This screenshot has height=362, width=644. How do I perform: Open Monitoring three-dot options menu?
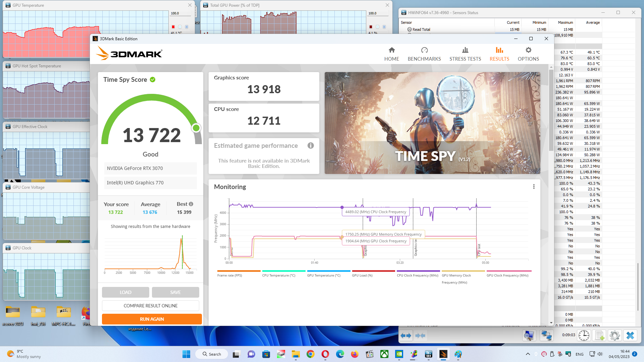(534, 187)
